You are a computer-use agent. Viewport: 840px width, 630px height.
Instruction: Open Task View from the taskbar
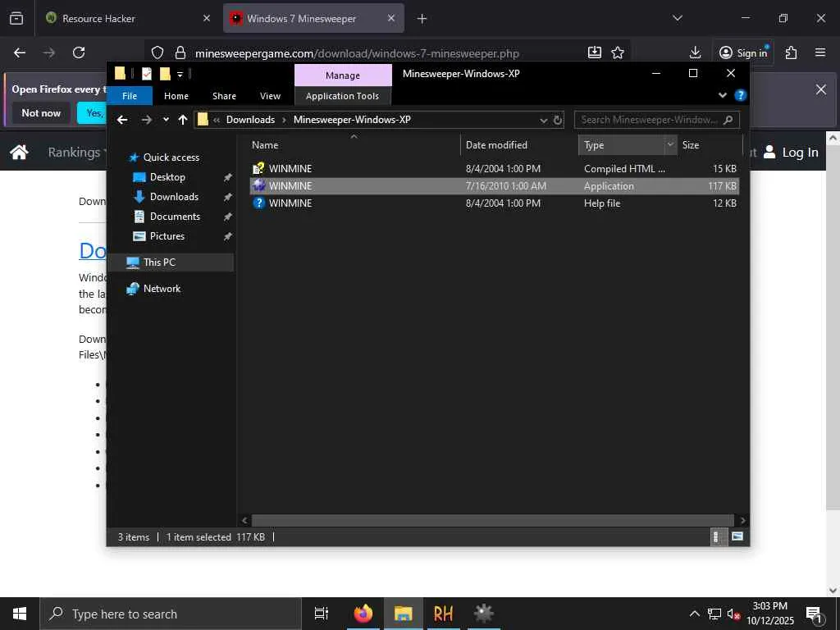pyautogui.click(x=321, y=614)
